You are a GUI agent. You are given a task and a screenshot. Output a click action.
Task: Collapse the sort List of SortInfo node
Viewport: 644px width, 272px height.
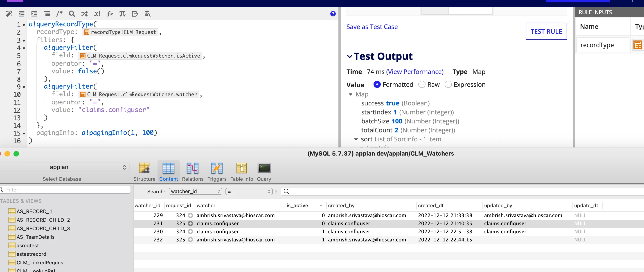click(356, 139)
